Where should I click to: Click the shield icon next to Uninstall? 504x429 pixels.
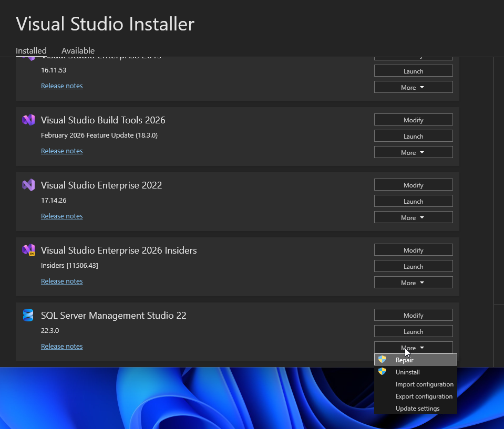[x=382, y=372]
